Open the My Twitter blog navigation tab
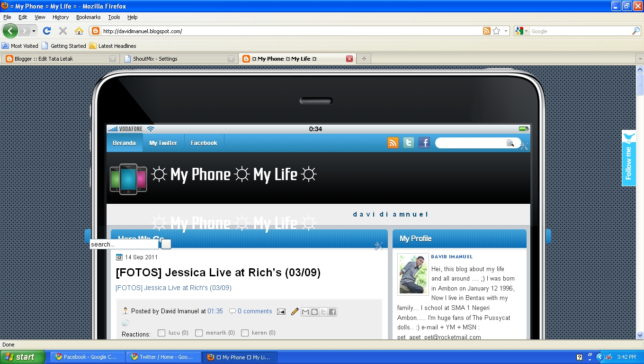 163,143
